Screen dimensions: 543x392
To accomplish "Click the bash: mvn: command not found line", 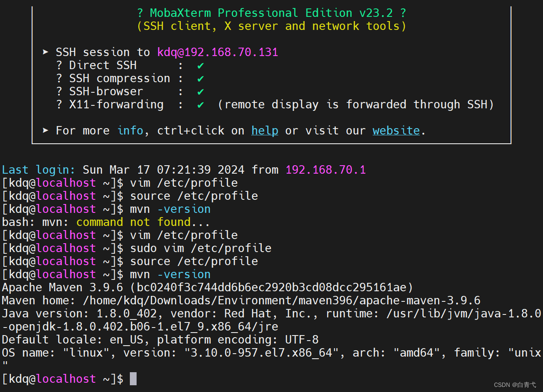I will coord(106,222).
